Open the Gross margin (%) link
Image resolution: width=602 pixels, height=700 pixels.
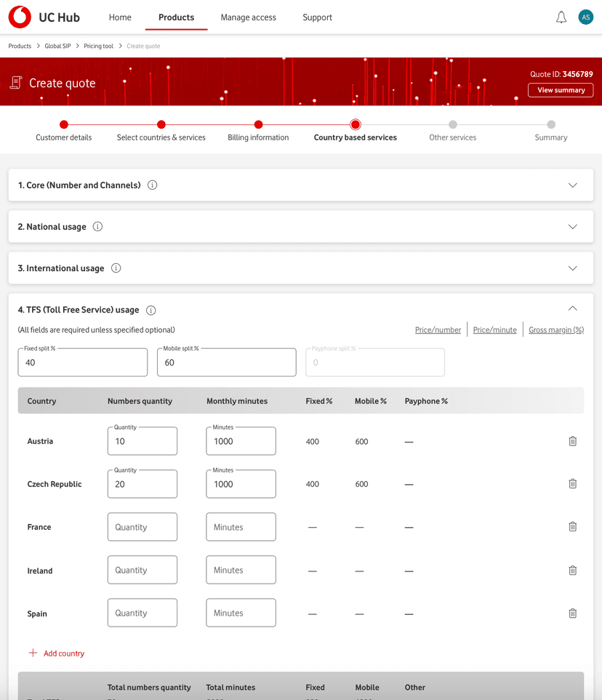click(x=556, y=330)
